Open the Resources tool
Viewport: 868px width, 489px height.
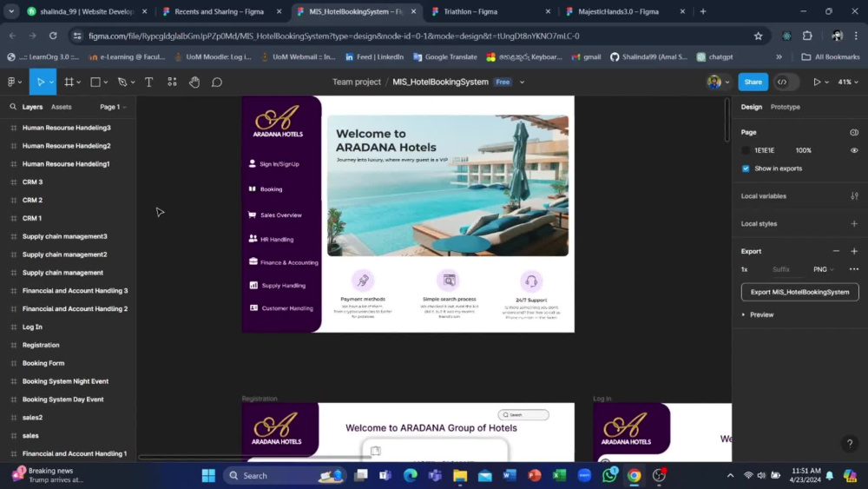point(172,82)
